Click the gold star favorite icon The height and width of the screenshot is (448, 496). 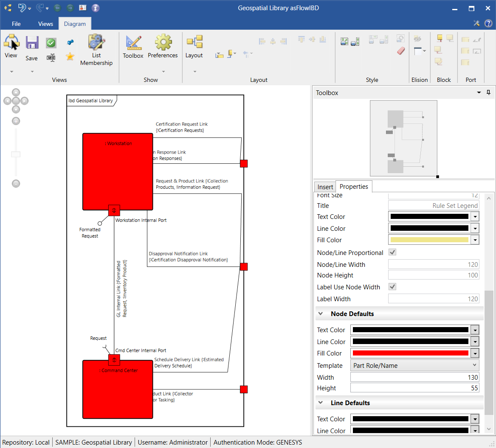(x=70, y=56)
